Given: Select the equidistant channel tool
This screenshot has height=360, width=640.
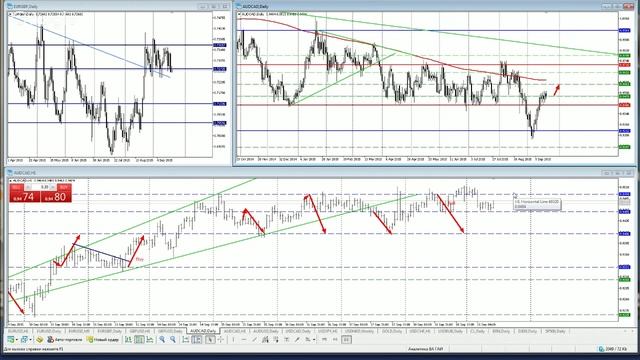Looking at the screenshot, I should (x=265, y=340).
